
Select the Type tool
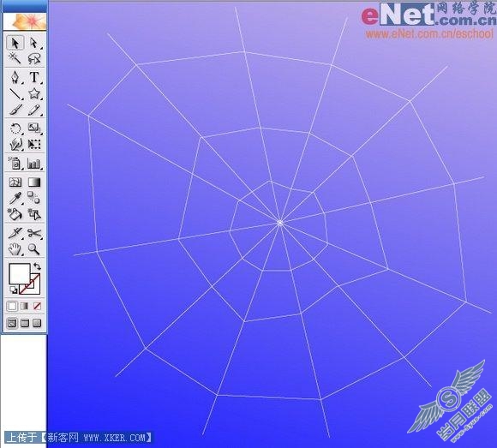(34, 77)
